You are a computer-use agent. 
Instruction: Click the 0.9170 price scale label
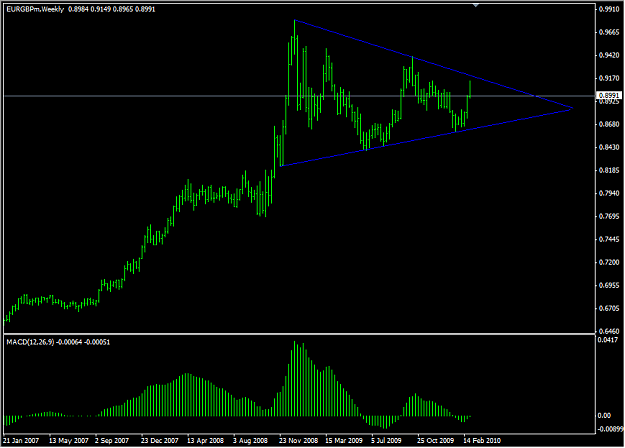click(x=610, y=78)
